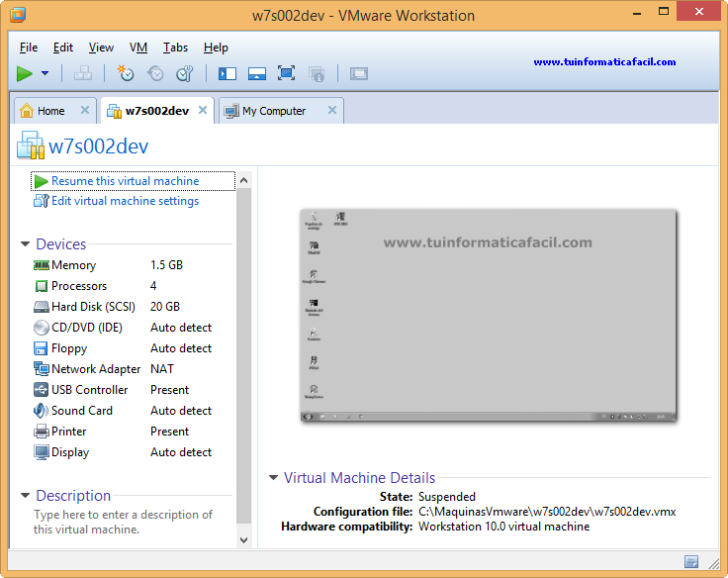This screenshot has height=578, width=728.
Task: Select the USB Controller icon
Action: (x=41, y=390)
